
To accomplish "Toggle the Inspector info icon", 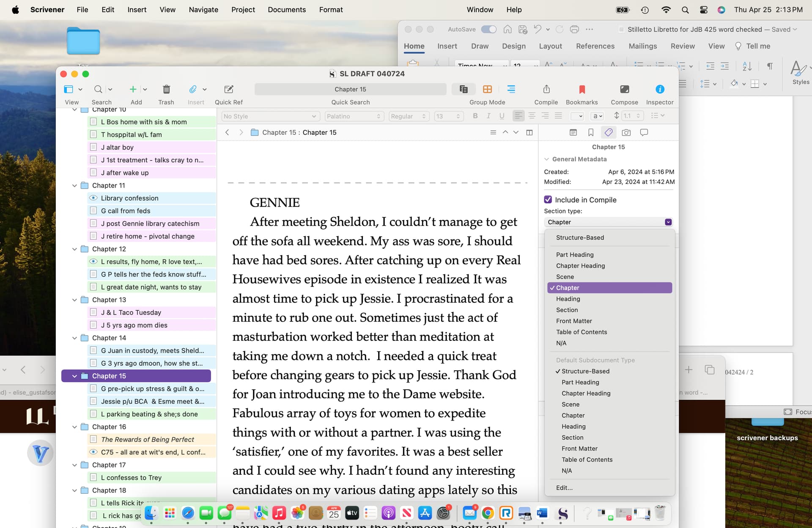I will (x=660, y=89).
